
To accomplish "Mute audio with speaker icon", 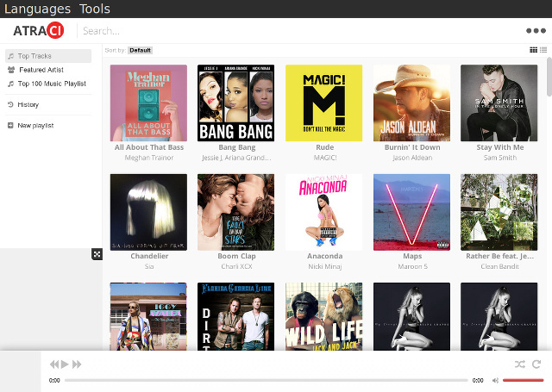I will [x=495, y=380].
